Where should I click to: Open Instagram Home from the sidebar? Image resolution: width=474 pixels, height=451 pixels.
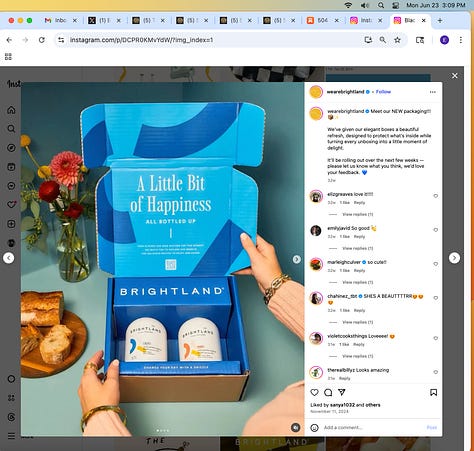(x=11, y=110)
